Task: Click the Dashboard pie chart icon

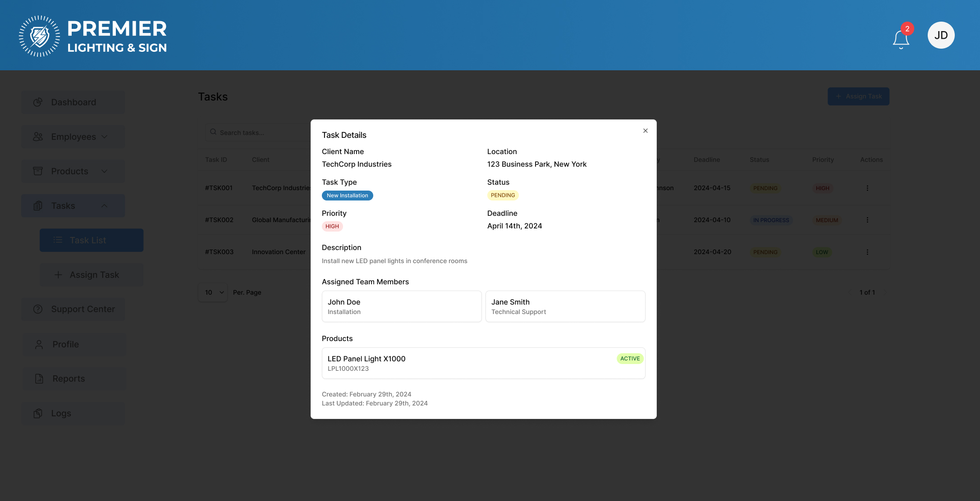Action: [38, 102]
